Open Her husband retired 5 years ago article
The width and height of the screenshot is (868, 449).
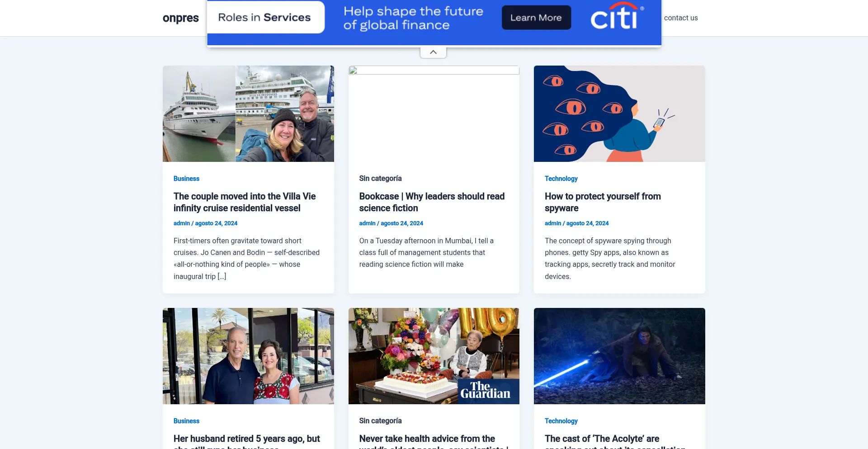pos(247,441)
